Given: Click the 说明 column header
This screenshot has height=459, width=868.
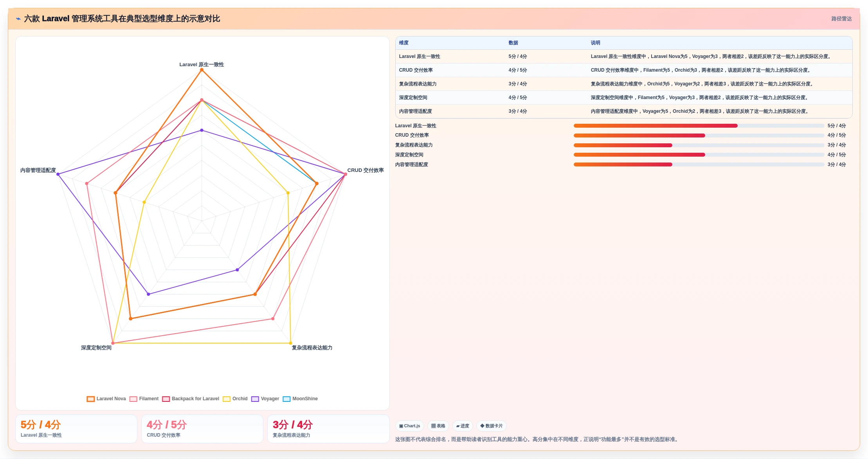Looking at the screenshot, I should (596, 43).
